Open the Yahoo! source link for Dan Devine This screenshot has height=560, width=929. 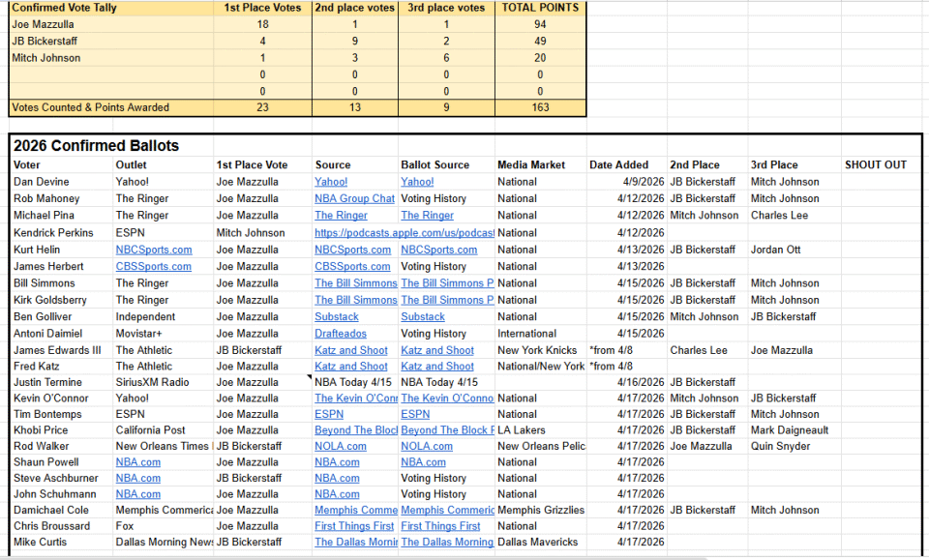pos(331,182)
